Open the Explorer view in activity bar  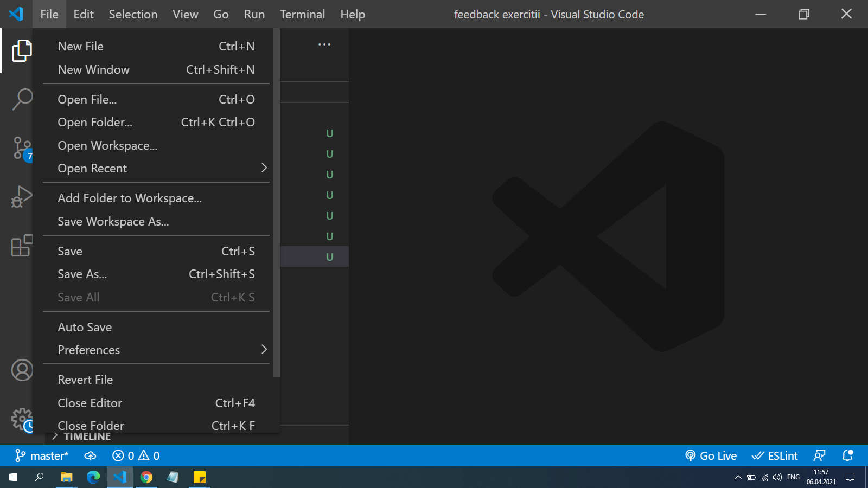(x=21, y=50)
